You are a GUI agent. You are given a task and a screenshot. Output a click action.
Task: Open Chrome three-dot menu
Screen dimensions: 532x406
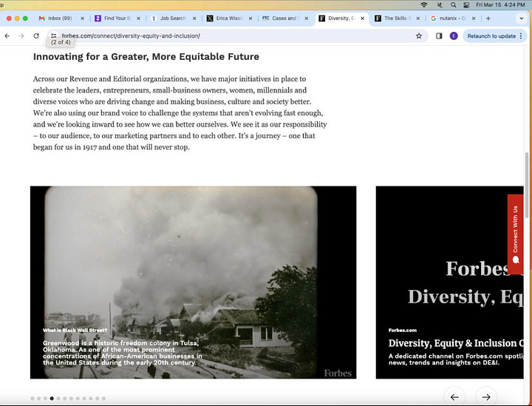(521, 35)
